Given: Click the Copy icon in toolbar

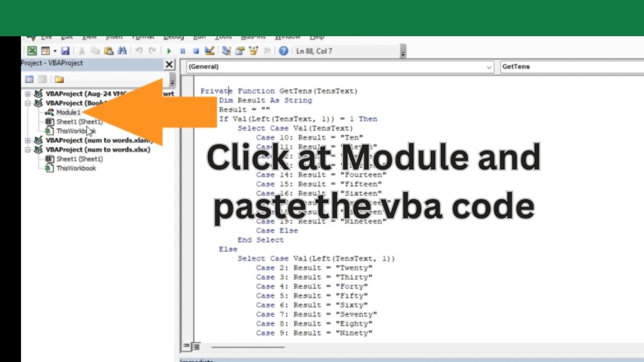Looking at the screenshot, I should click(x=95, y=51).
